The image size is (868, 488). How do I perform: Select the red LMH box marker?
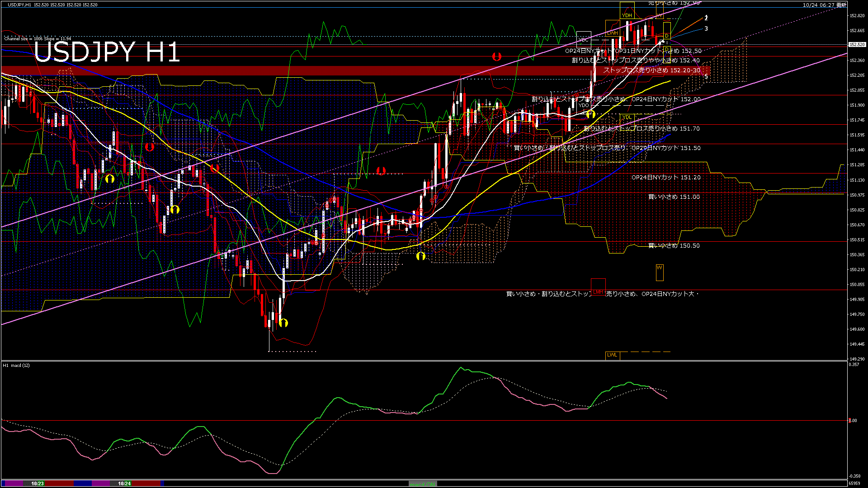[x=599, y=292]
